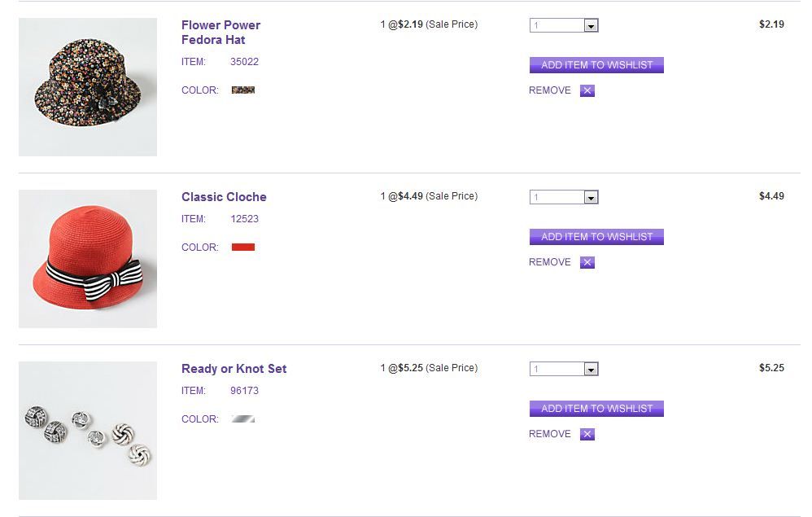Viewport: 812px width, 517px height.
Task: Click the red cloche hat product image
Action: point(88,259)
